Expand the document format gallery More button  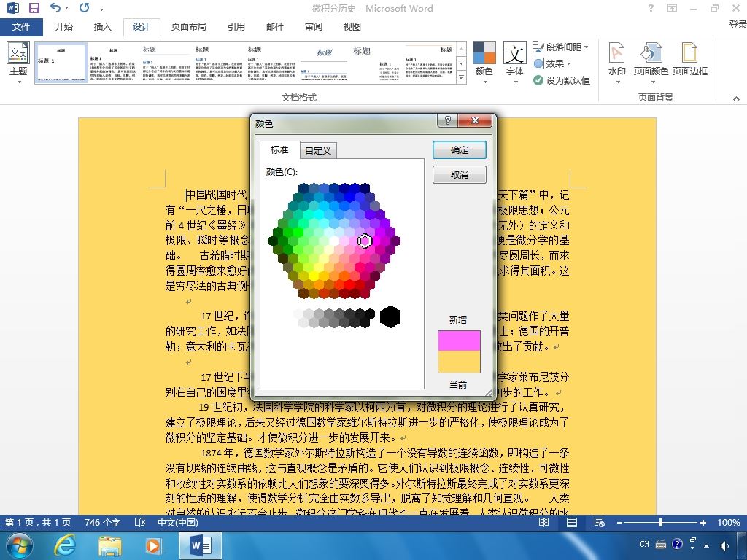coord(461,77)
